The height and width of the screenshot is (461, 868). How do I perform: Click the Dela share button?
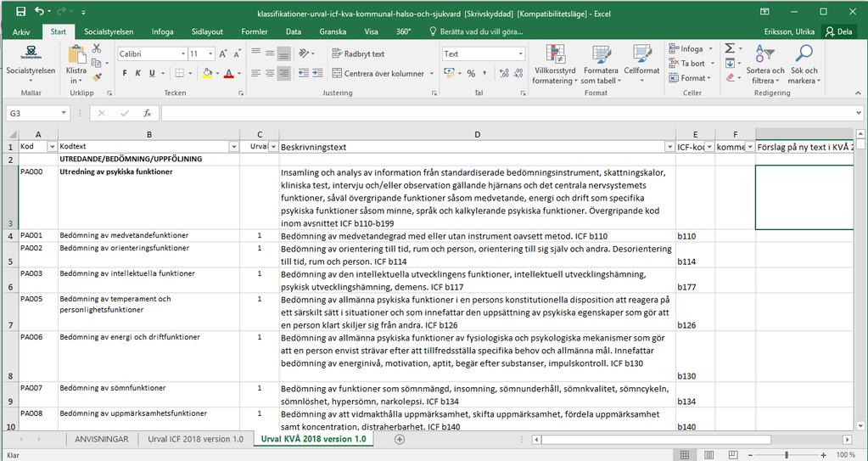pyautogui.click(x=839, y=31)
